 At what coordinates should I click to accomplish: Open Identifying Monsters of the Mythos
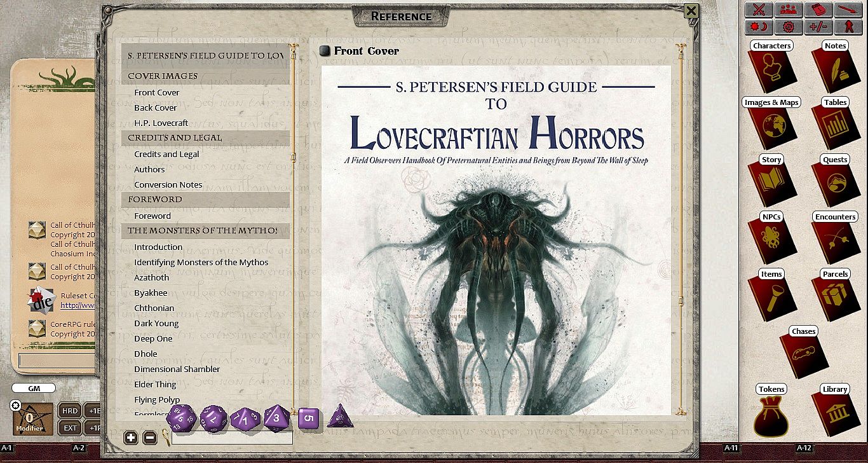pos(201,262)
